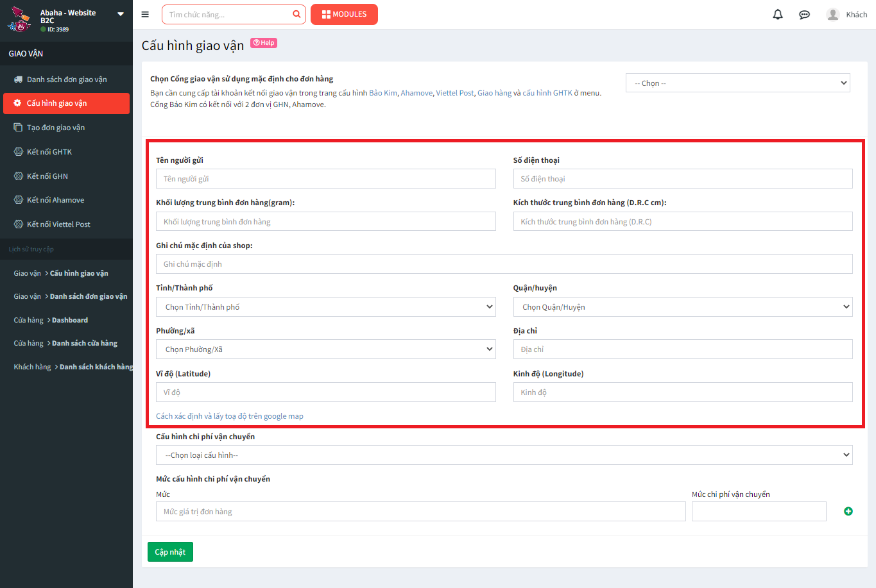Toggle the hamburger sidebar menu
This screenshot has width=876, height=588.
[x=145, y=14]
